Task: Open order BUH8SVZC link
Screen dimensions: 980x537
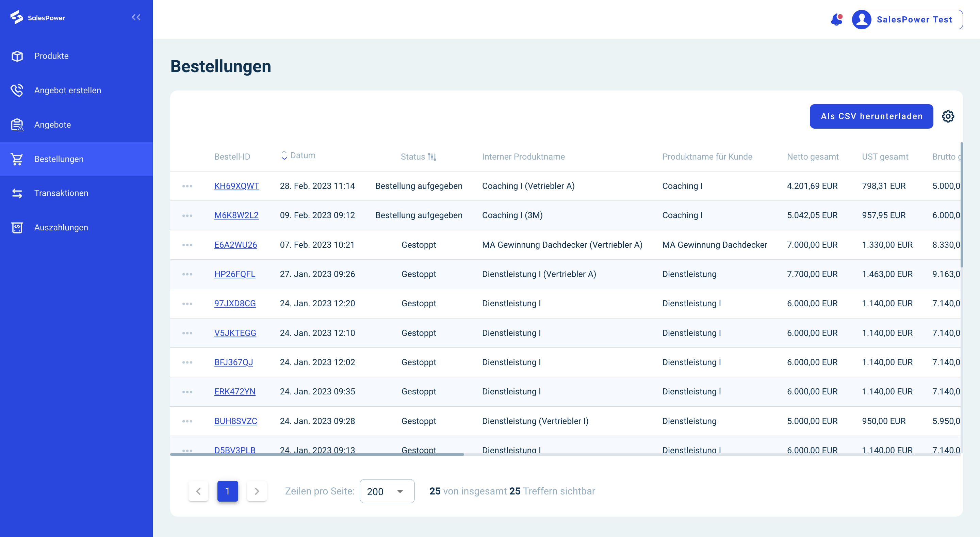Action: pos(235,421)
